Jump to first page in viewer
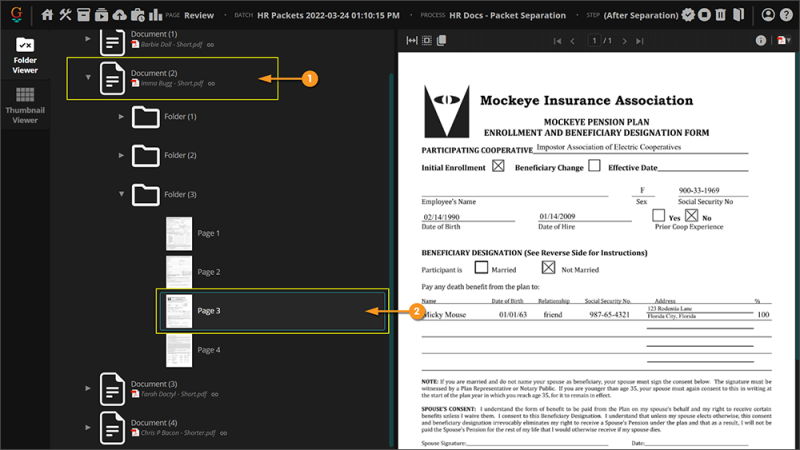The width and height of the screenshot is (800, 450). point(557,41)
